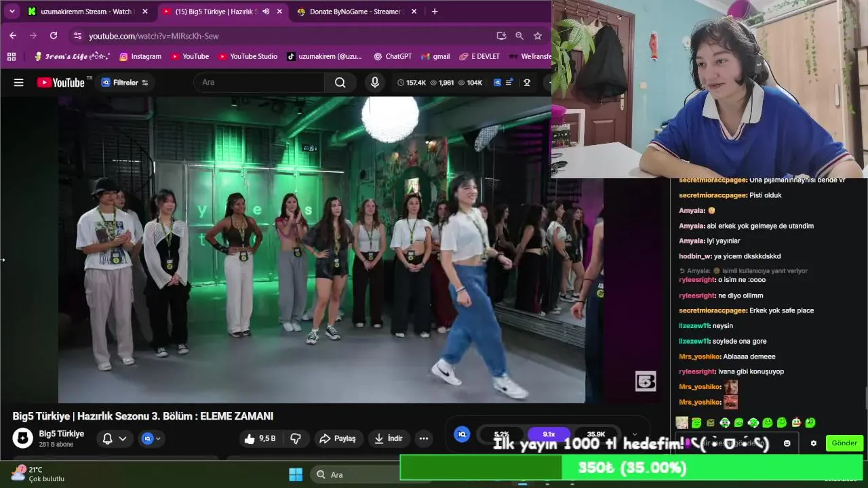Open the Instagram bookmark
Viewport: 868px width, 488px height.
pyautogui.click(x=140, y=56)
